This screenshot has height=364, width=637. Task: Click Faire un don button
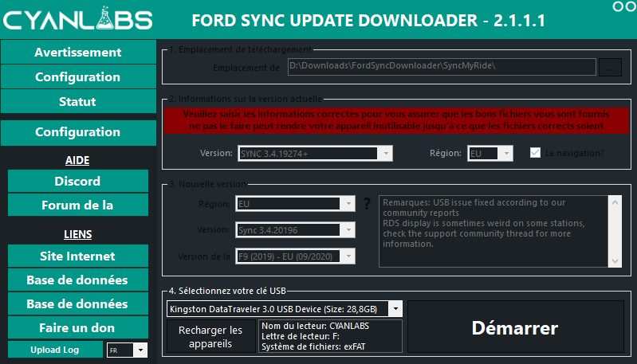point(78,328)
